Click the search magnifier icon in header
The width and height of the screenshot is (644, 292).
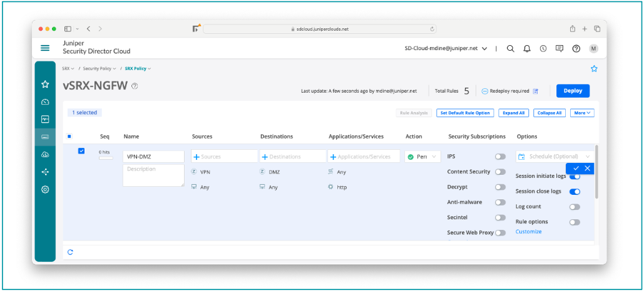click(x=511, y=48)
